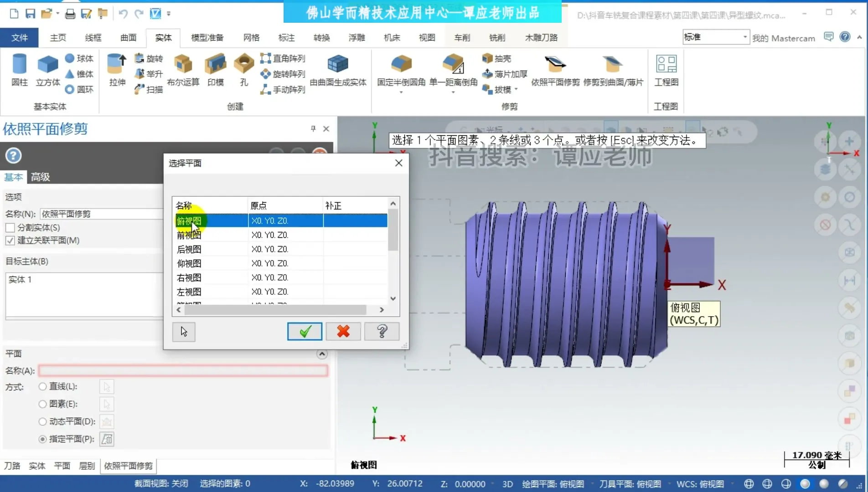Select 前视图 in the plane list
868x492 pixels.
pos(189,235)
